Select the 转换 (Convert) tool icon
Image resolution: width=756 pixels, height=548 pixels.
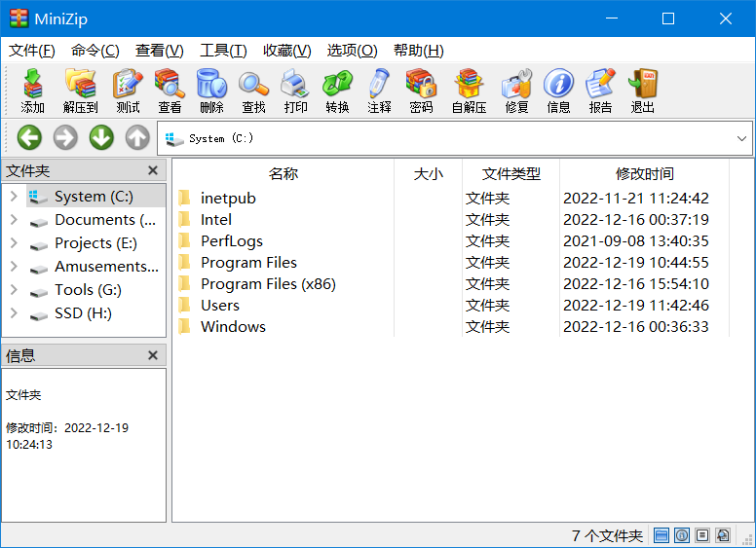tap(337, 91)
